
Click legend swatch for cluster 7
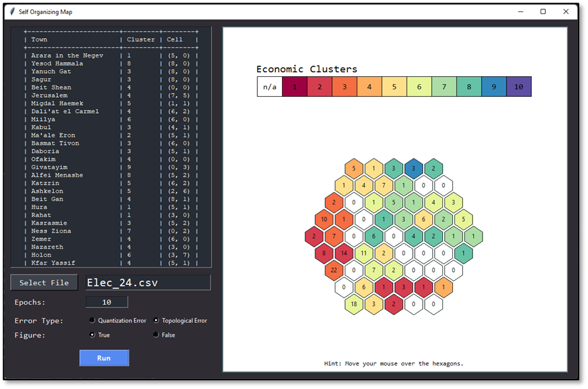[444, 87]
